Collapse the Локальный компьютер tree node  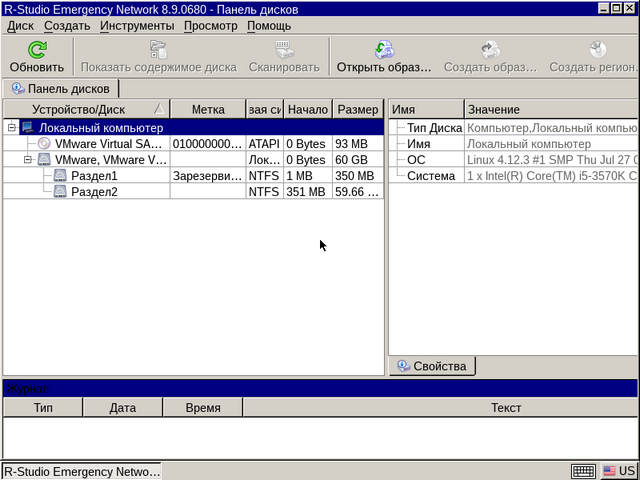[x=12, y=128]
